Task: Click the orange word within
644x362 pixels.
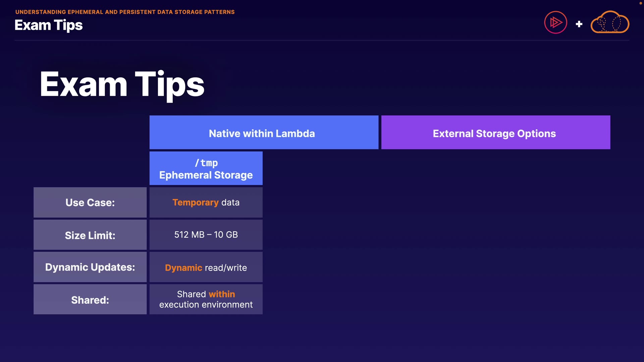Action: tap(222, 294)
